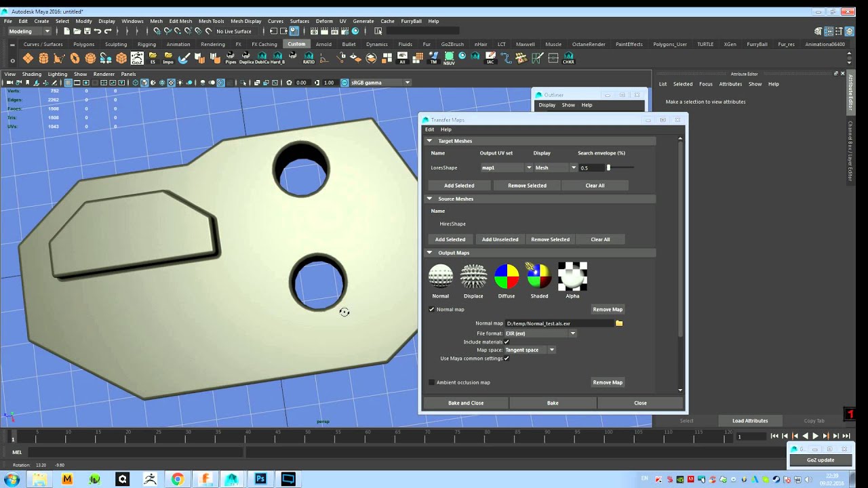Click the IAC shelf icon
The width and height of the screenshot is (868, 488).
490,58
